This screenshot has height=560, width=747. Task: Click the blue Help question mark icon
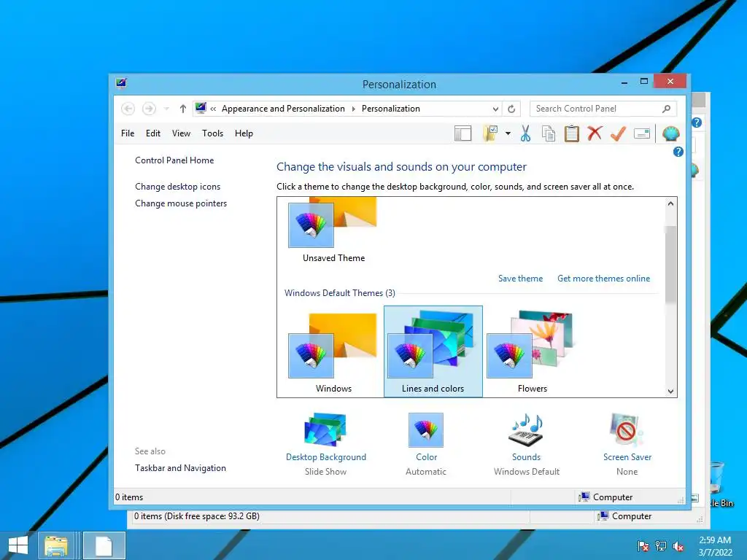[678, 152]
